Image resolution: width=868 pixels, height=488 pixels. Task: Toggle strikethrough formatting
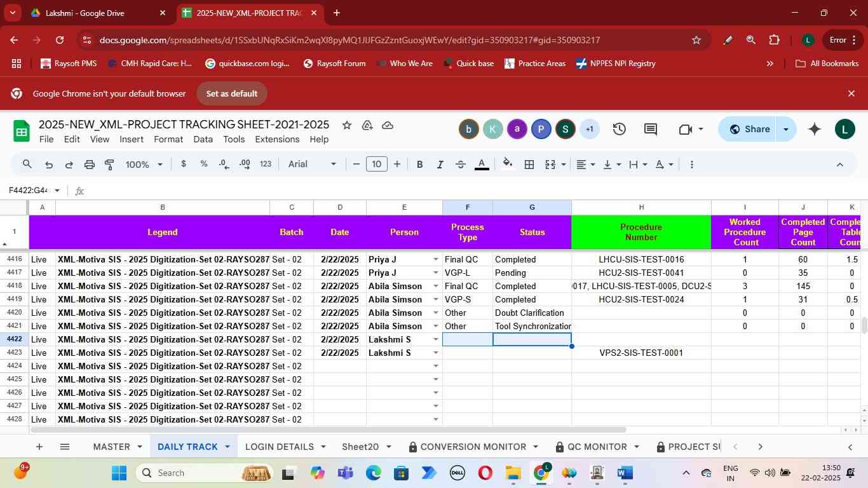pos(461,165)
